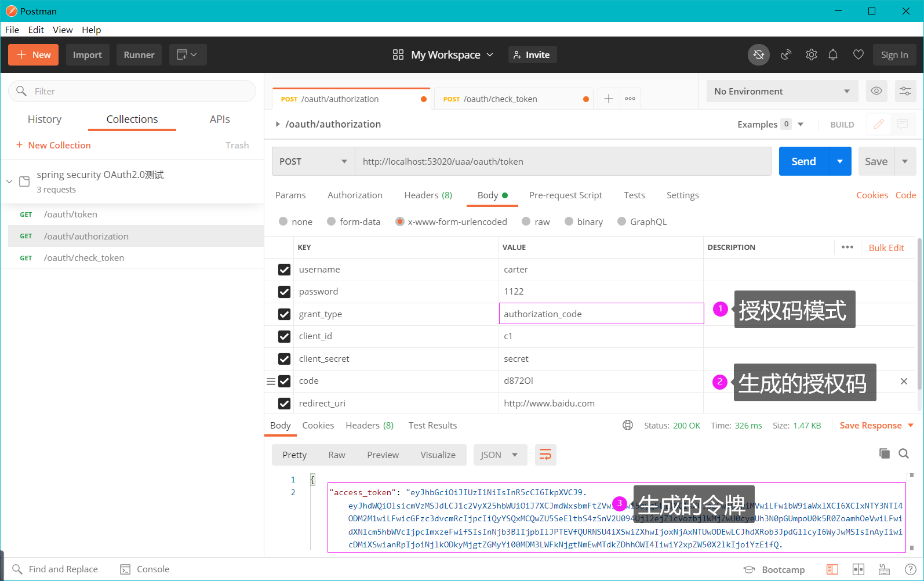Open the Pre-request Script tab
This screenshot has width=924, height=581.
(566, 195)
